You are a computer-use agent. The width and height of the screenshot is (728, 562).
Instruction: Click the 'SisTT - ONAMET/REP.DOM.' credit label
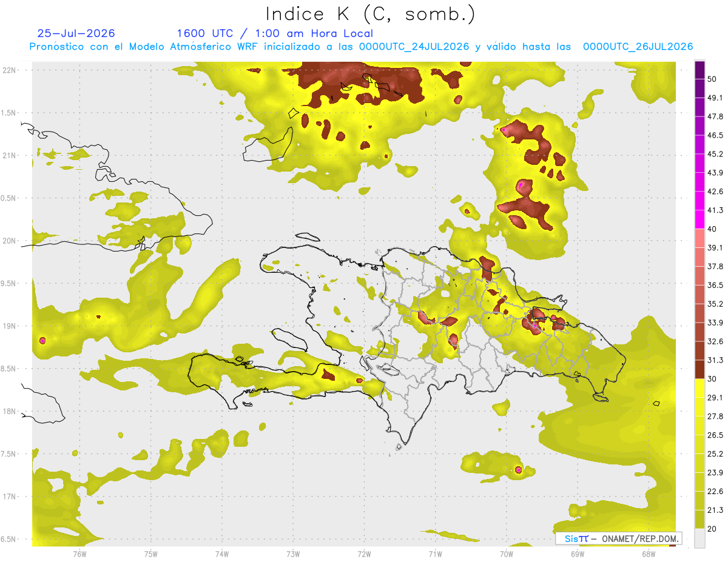pos(618,538)
